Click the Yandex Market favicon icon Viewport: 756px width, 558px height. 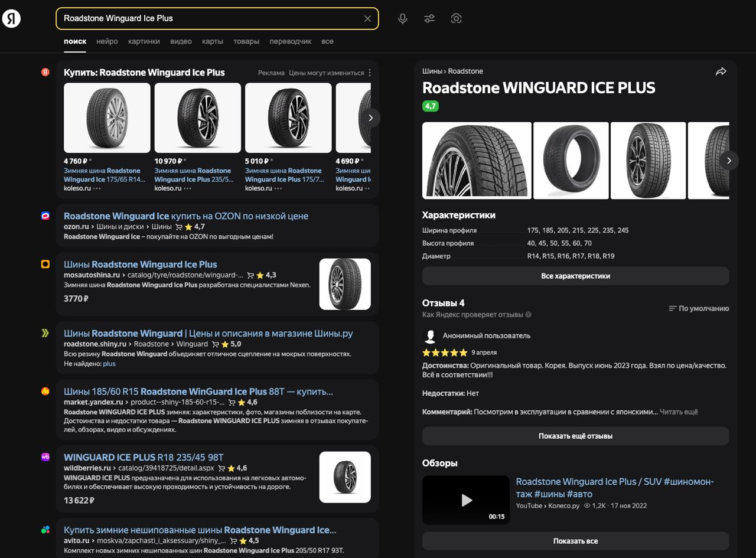[x=45, y=391]
